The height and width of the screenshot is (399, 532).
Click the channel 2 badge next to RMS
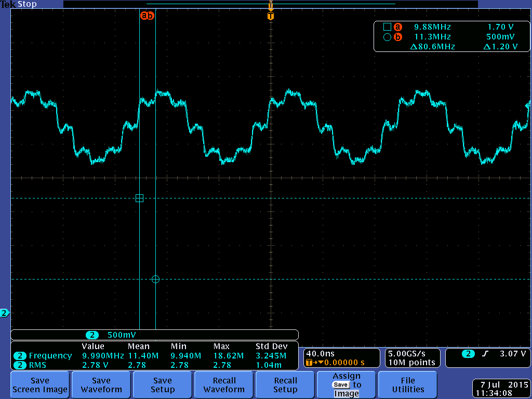(x=20, y=365)
